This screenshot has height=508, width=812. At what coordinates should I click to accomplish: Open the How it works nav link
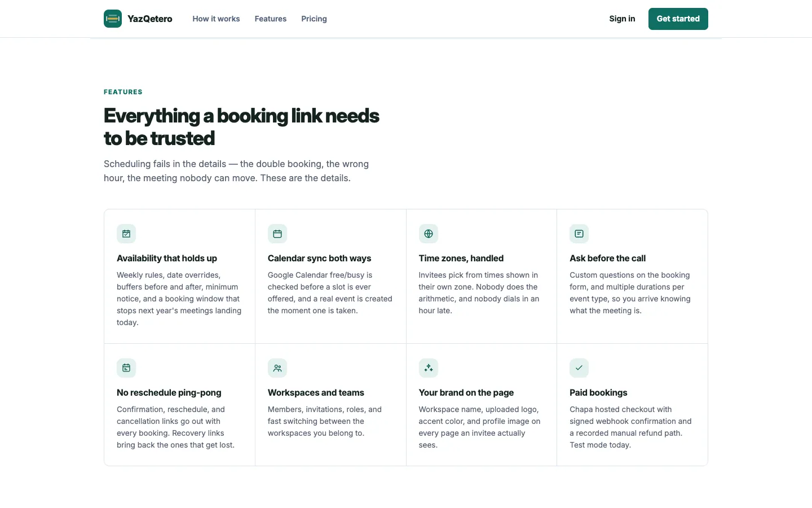pos(216,19)
